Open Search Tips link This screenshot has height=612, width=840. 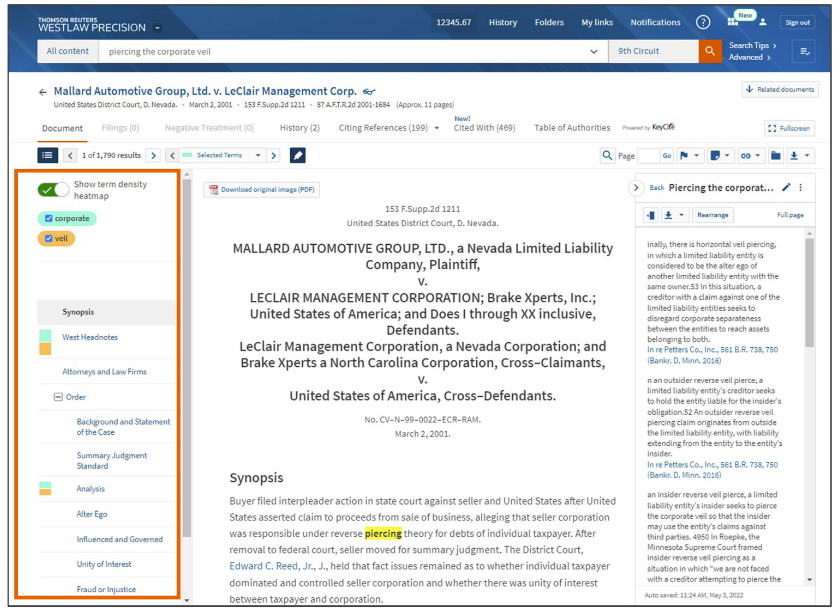pyautogui.click(x=752, y=46)
